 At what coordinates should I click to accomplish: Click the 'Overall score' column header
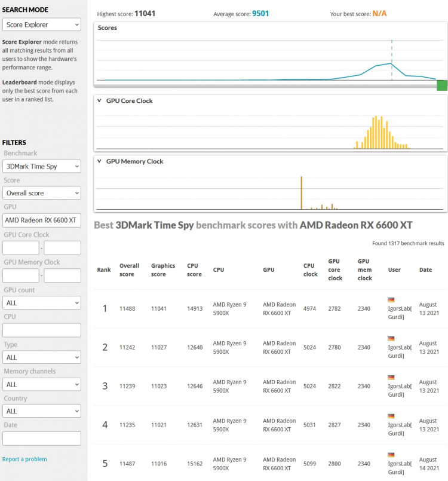[x=129, y=269]
